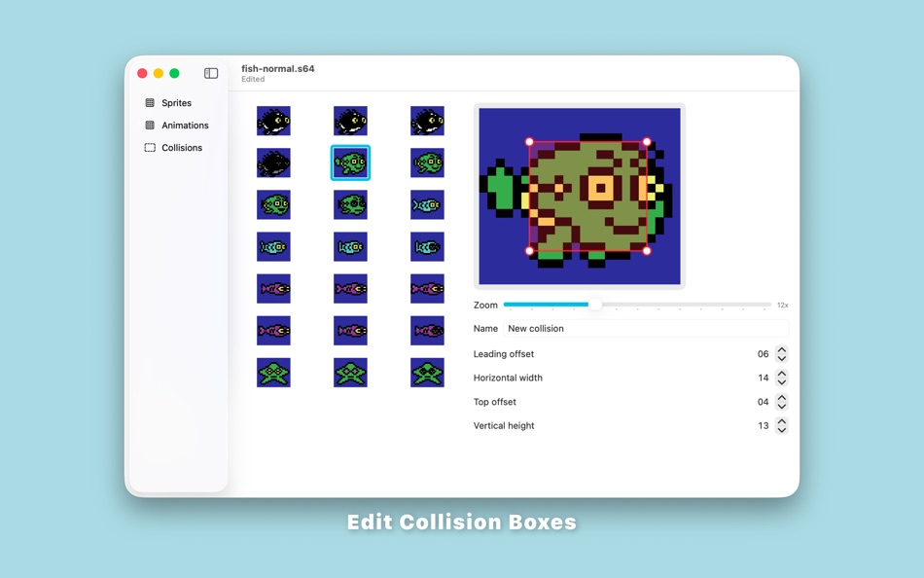
Task: Click a corner handle of the collision box
Action: coord(530,143)
